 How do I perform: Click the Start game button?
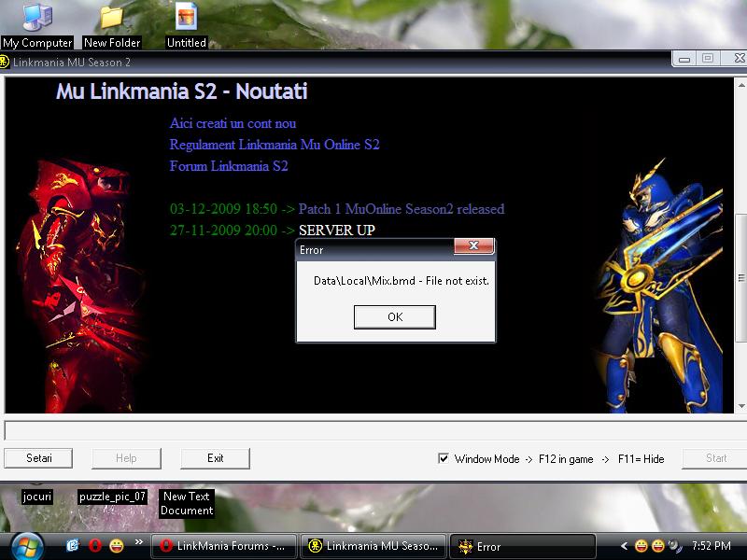(715, 458)
